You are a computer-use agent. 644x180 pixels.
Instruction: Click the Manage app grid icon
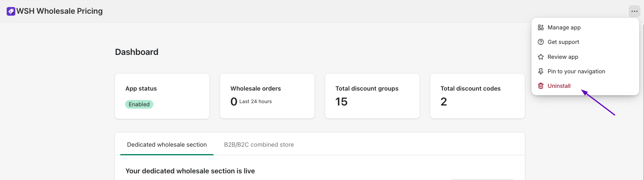point(540,27)
